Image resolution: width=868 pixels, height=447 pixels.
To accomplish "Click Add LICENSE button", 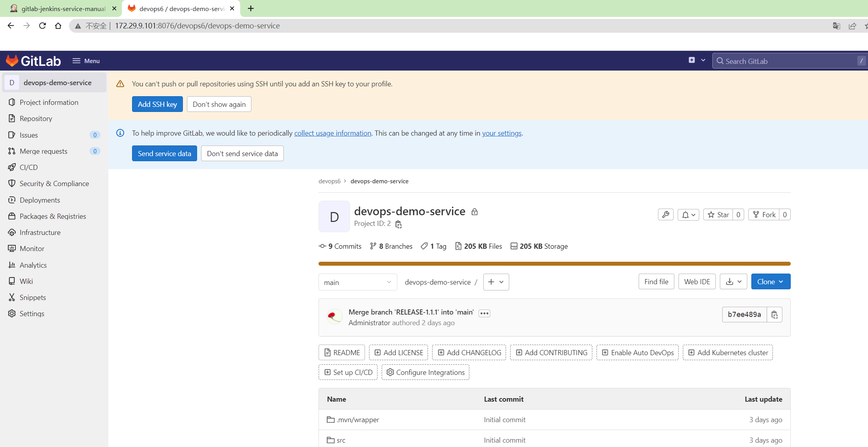I will 399,352.
